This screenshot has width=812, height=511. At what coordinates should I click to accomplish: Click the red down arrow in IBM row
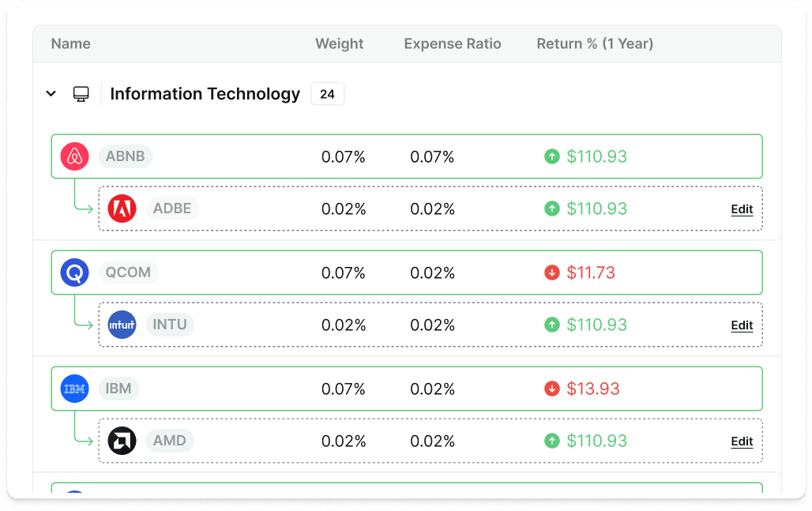pyautogui.click(x=552, y=389)
